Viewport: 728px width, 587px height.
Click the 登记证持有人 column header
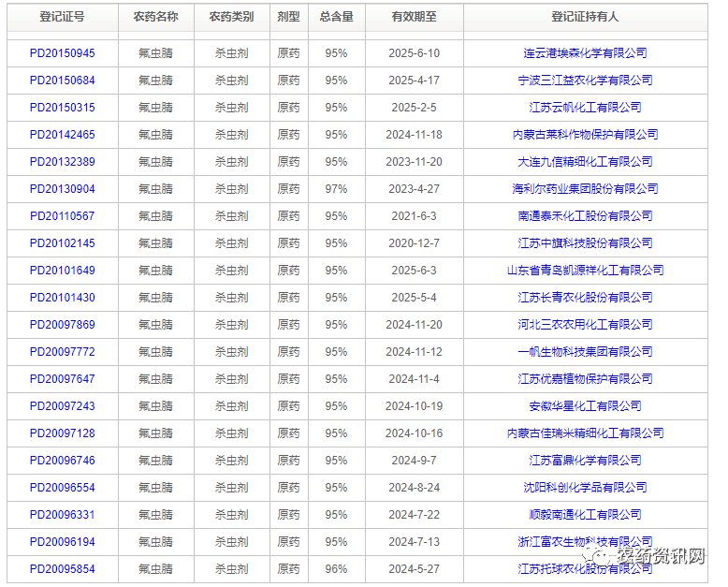tap(586, 17)
